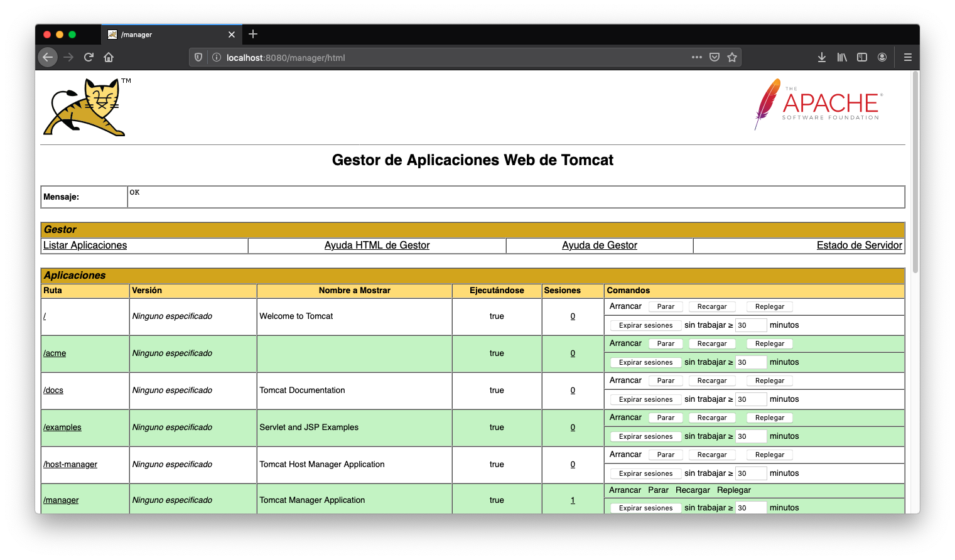Stop the /host-manager application with Parar

[x=666, y=455]
